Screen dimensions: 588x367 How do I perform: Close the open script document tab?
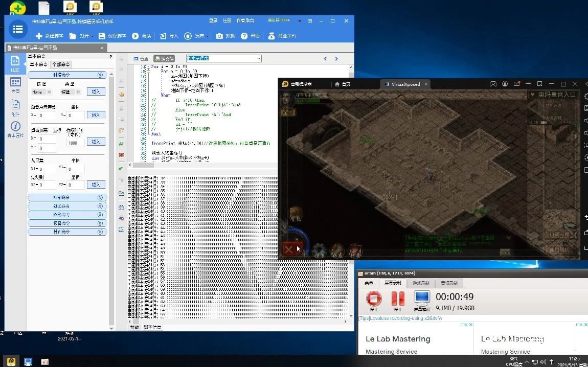pos(102,48)
